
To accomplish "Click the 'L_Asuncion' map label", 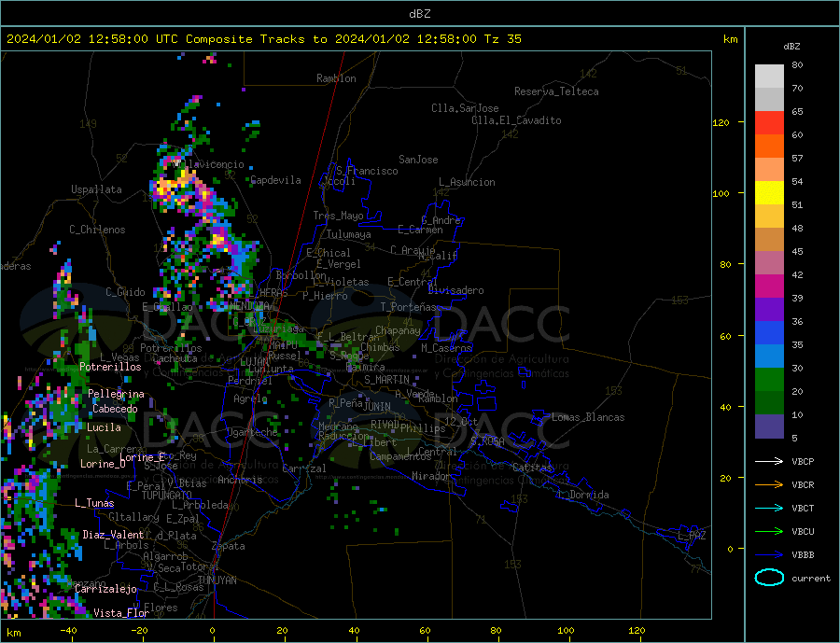I will pyautogui.click(x=467, y=182).
